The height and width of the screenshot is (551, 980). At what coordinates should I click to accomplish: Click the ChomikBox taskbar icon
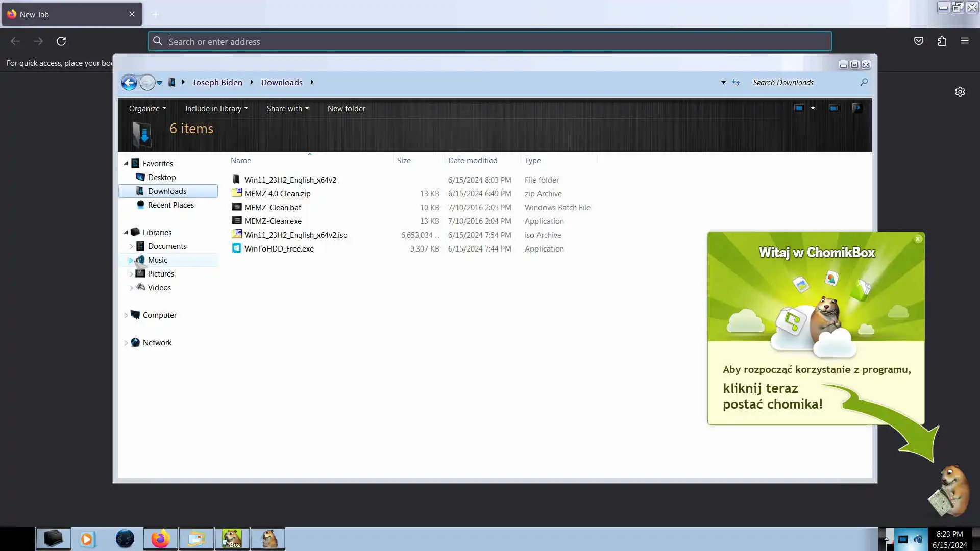pyautogui.click(x=232, y=539)
